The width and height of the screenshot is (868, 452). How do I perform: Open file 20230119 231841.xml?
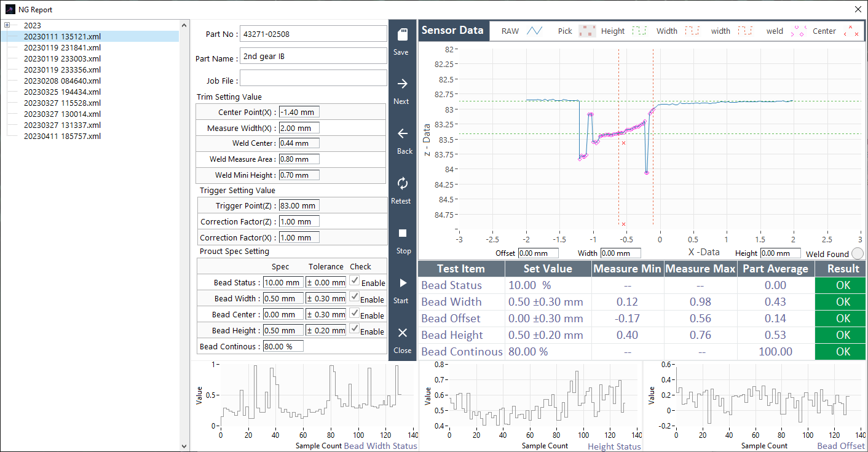point(62,47)
